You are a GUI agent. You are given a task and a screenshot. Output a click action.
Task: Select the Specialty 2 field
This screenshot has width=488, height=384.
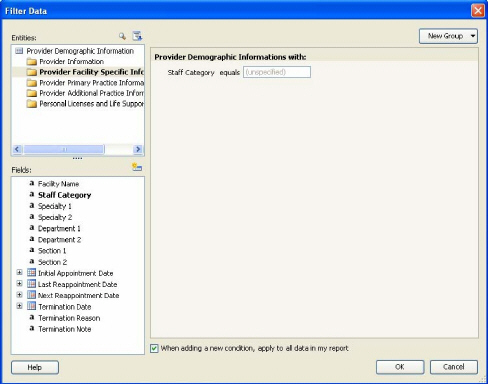coord(55,217)
